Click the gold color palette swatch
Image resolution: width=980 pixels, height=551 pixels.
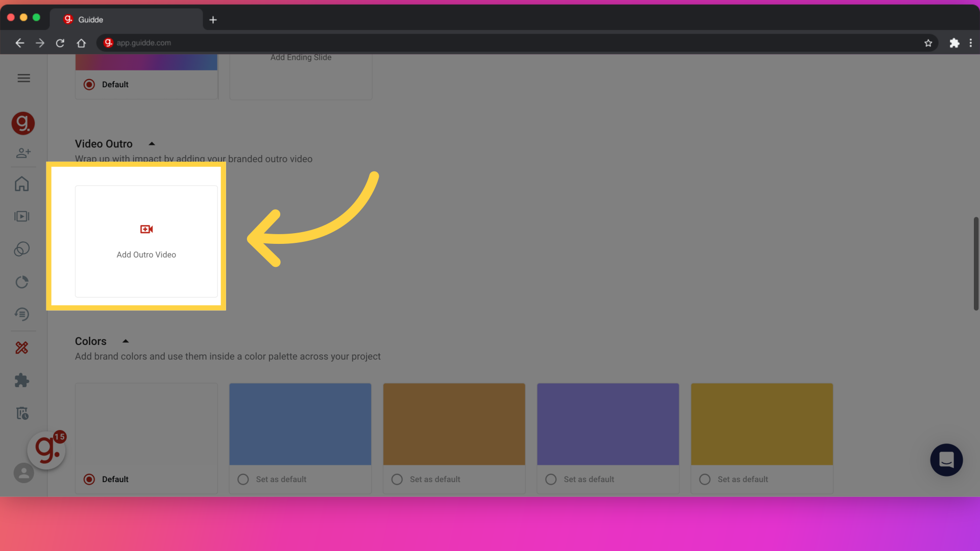tap(762, 424)
